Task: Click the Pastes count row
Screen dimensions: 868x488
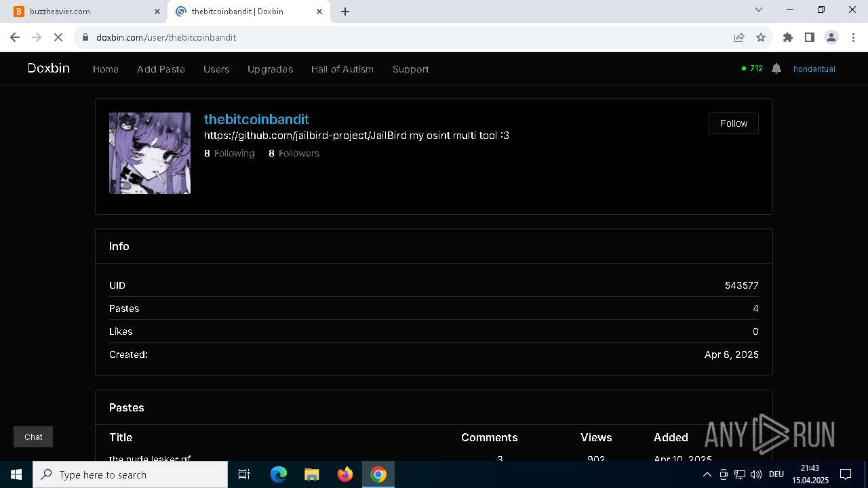Action: click(434, 308)
